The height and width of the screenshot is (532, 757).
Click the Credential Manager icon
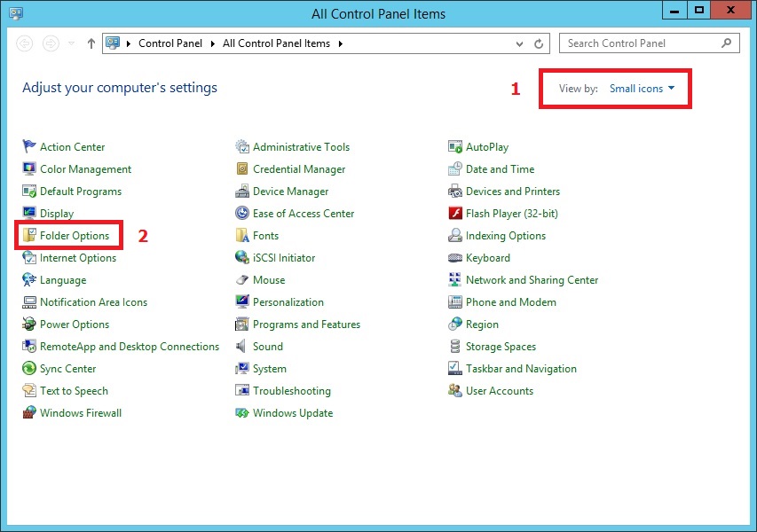(242, 169)
